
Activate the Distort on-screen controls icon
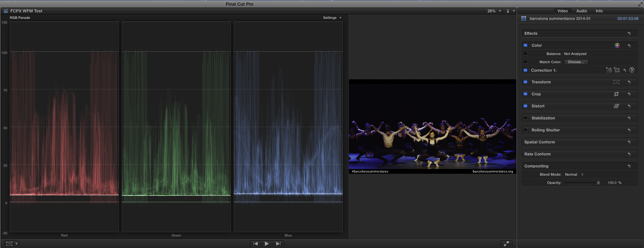point(616,106)
